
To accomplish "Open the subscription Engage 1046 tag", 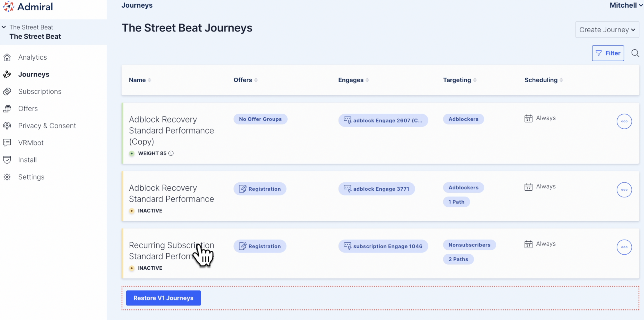I will (x=383, y=246).
